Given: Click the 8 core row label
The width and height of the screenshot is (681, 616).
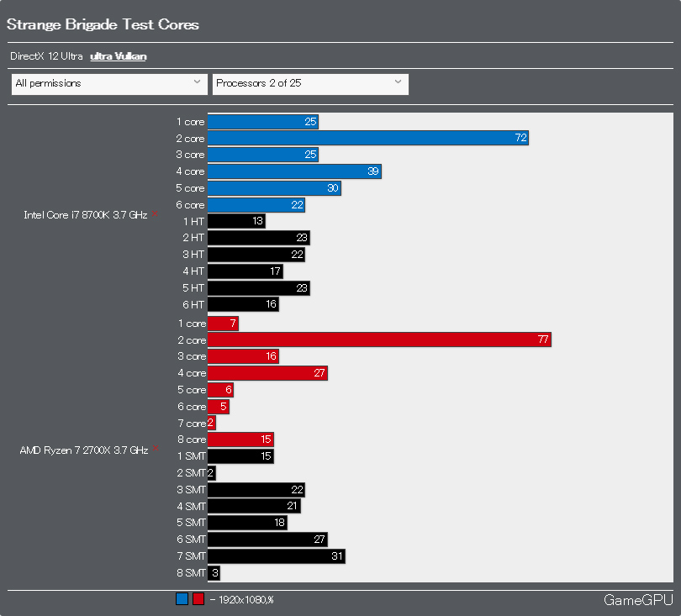Looking at the screenshot, I should point(192,440).
